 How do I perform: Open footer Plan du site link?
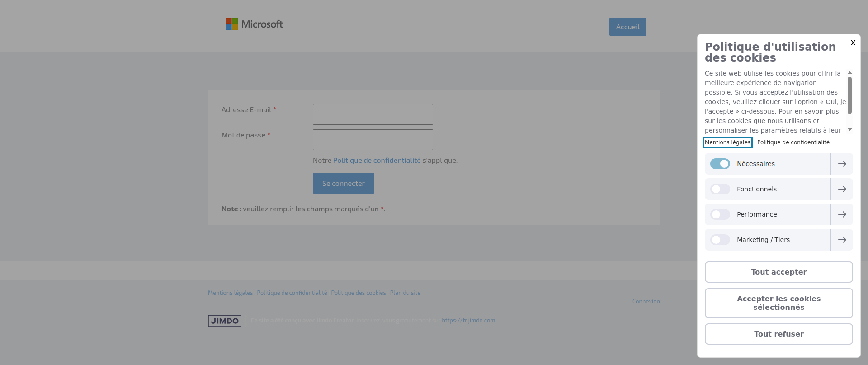click(405, 293)
